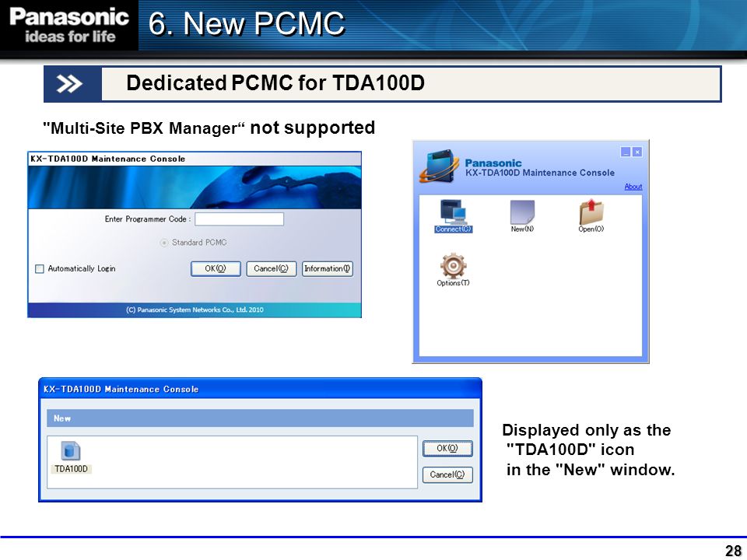Click the New header bar label
Image resolution: width=747 pixels, height=560 pixels.
(62, 418)
